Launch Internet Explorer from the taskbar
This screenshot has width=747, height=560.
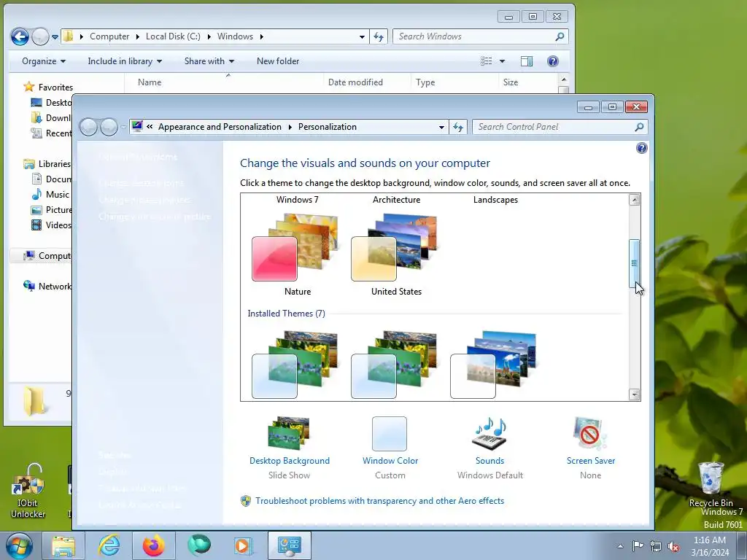(109, 545)
